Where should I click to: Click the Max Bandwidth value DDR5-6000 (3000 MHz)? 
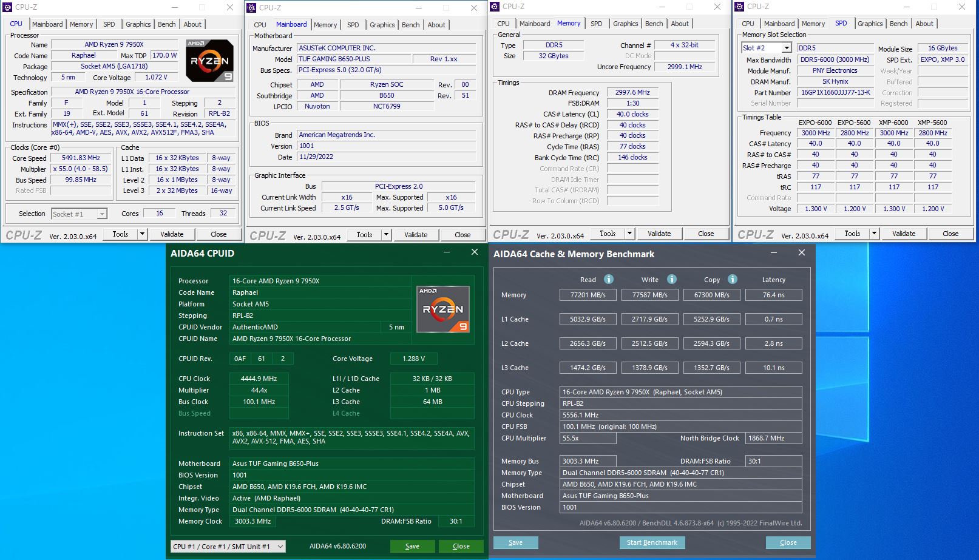[835, 59]
